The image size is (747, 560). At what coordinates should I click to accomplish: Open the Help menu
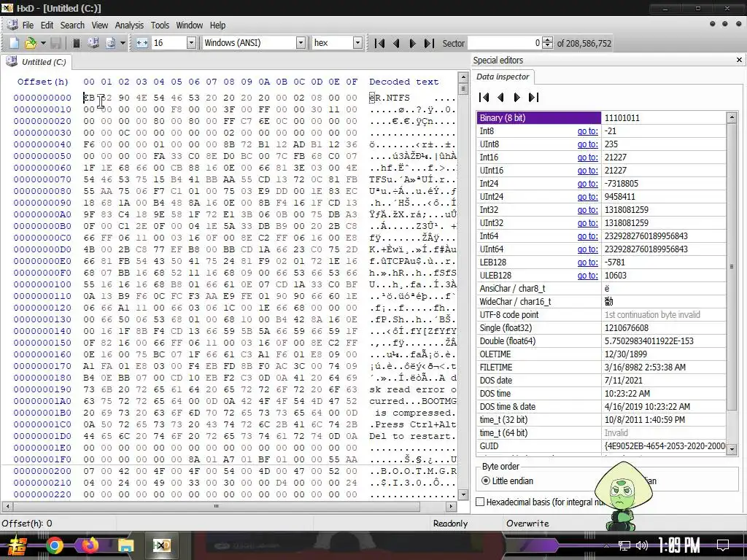tap(217, 26)
